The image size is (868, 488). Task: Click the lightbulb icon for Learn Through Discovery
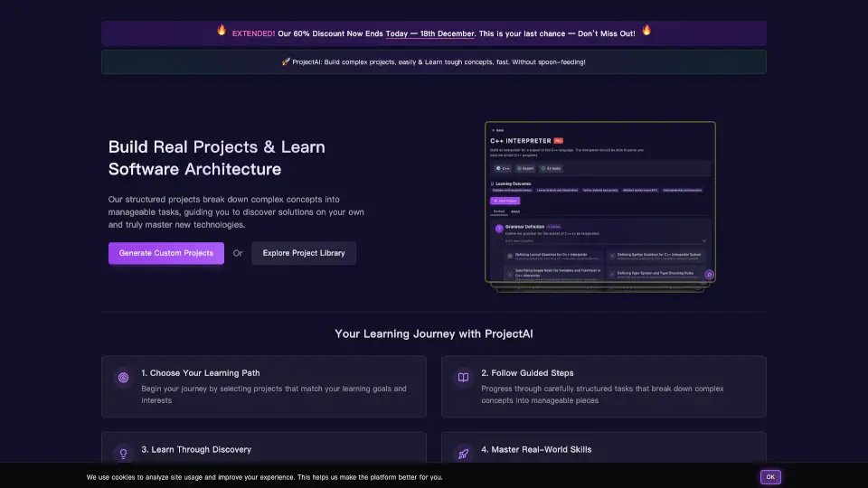tap(123, 454)
